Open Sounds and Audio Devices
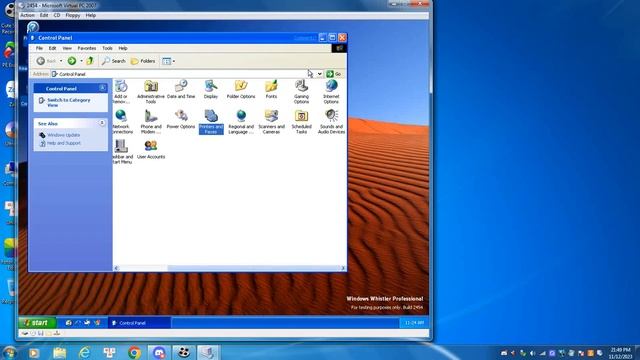This screenshot has height=360, width=640. pos(331,121)
